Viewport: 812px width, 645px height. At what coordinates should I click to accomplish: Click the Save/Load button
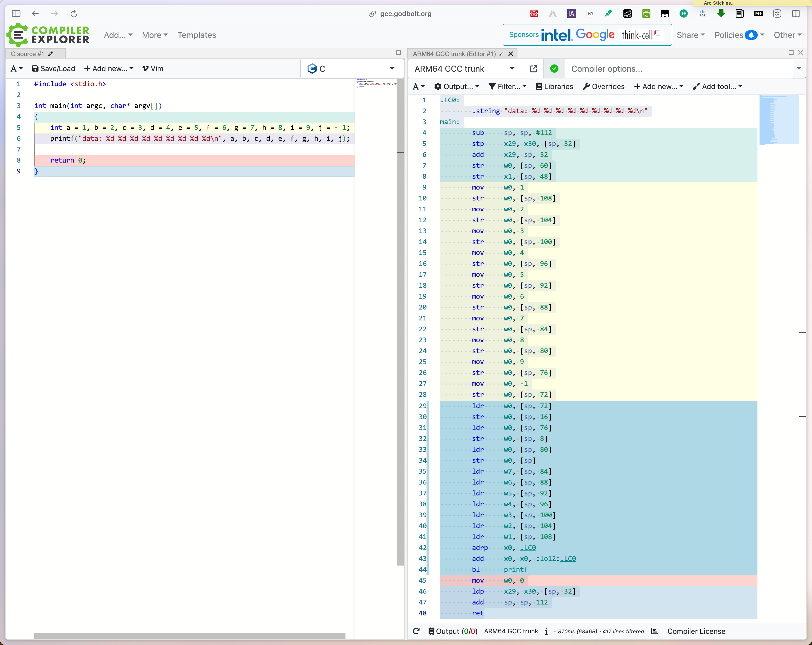[54, 69]
